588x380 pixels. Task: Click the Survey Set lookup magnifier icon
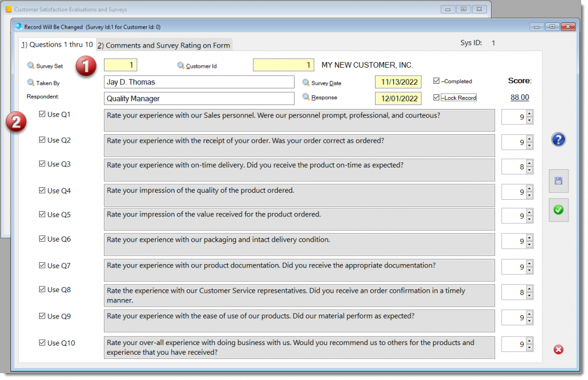point(31,65)
